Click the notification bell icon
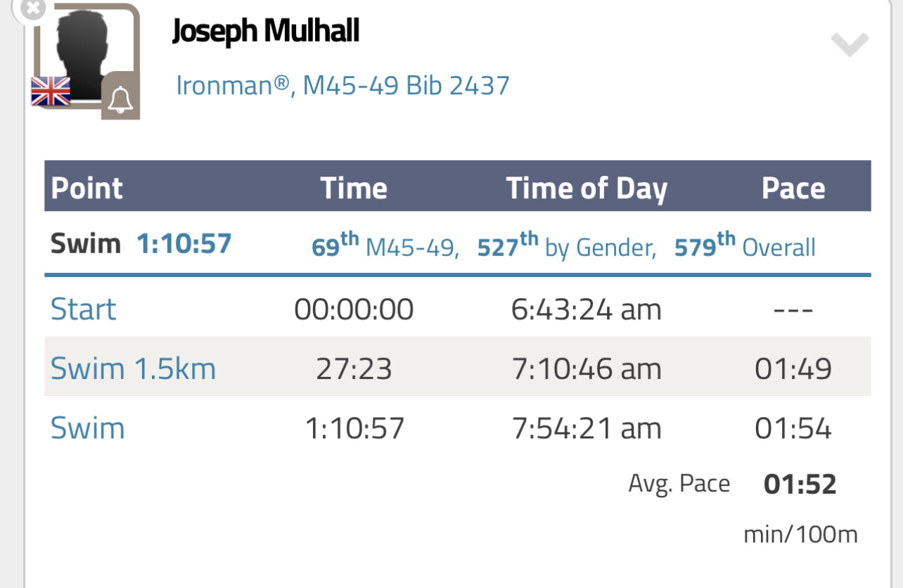The width and height of the screenshot is (903, 588). [x=120, y=98]
